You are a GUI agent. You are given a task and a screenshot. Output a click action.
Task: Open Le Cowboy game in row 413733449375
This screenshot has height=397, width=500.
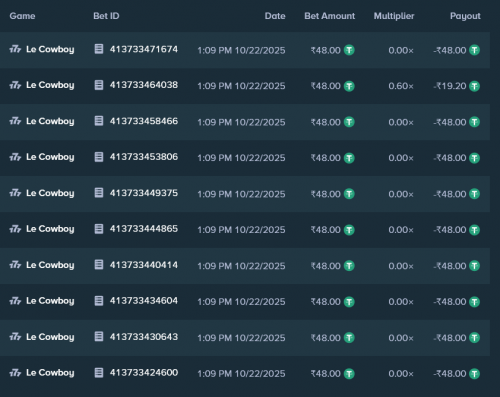50,193
